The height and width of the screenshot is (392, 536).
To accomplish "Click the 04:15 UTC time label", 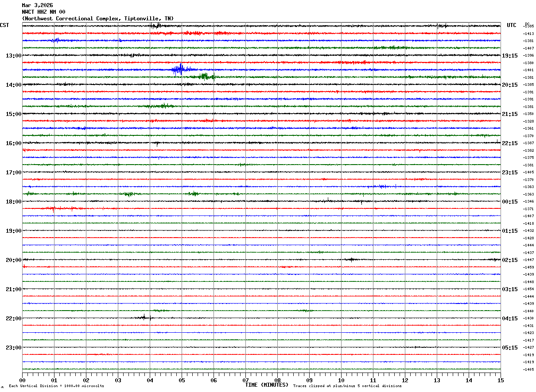I will (x=510, y=319).
